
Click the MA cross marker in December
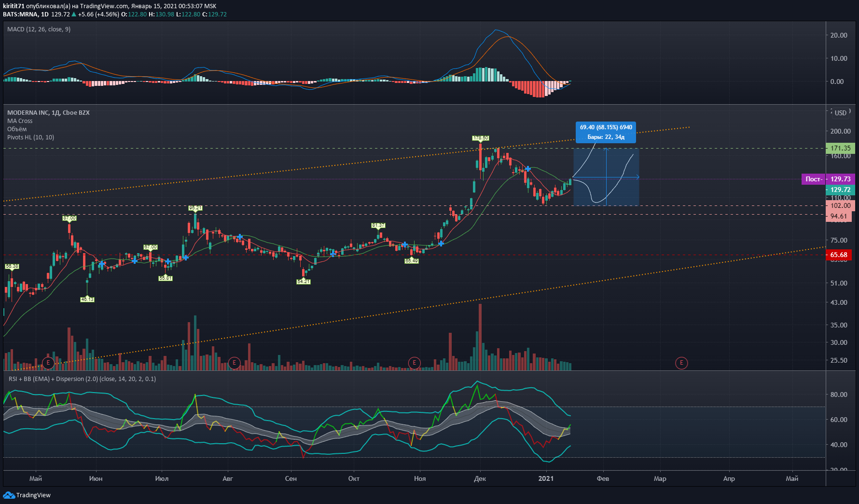(528, 168)
